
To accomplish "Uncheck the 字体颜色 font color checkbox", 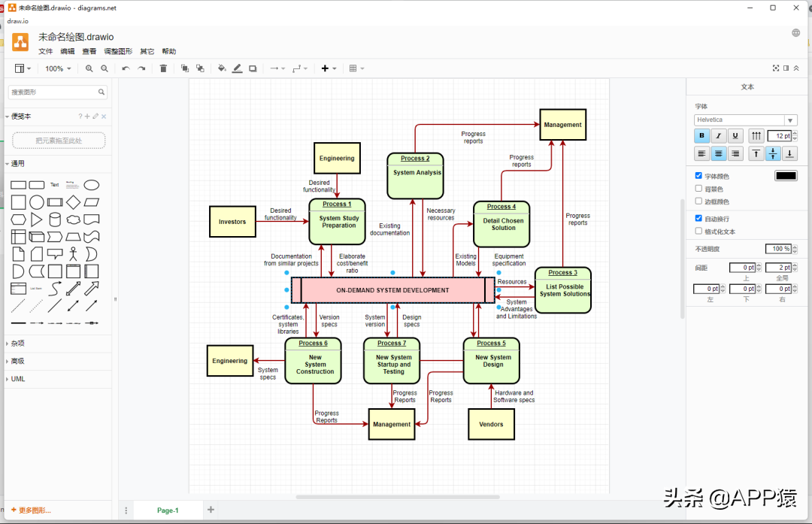I will pos(698,176).
